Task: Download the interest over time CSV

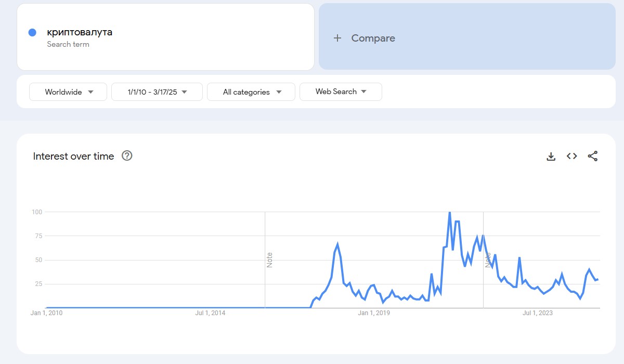Action: 551,156
